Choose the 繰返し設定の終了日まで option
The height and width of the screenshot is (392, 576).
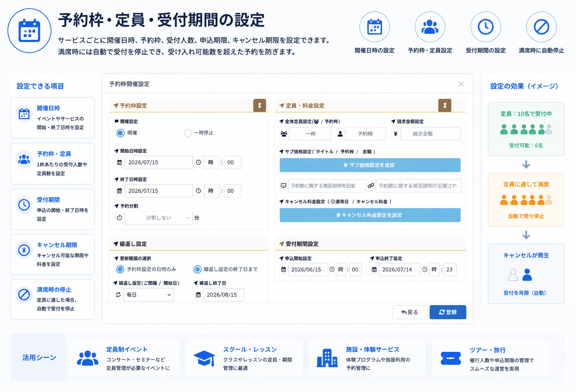coord(197,269)
